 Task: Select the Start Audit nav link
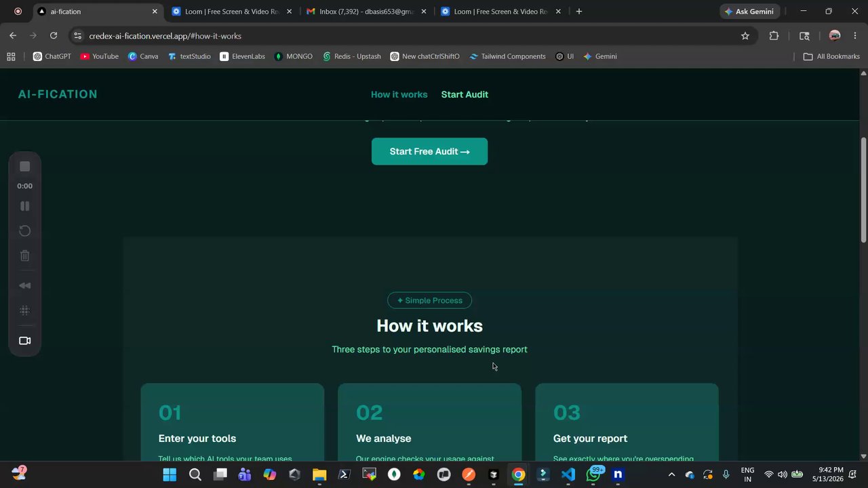465,94
